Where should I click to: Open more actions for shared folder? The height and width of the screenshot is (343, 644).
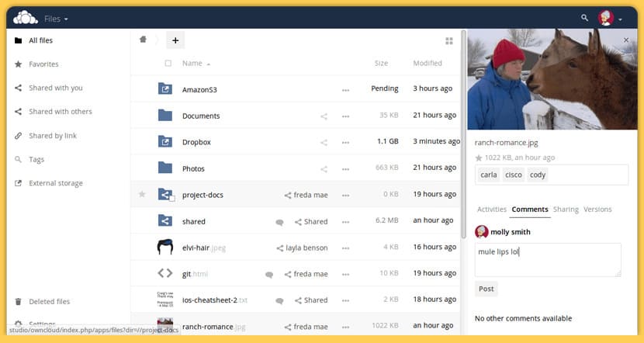[345, 222]
